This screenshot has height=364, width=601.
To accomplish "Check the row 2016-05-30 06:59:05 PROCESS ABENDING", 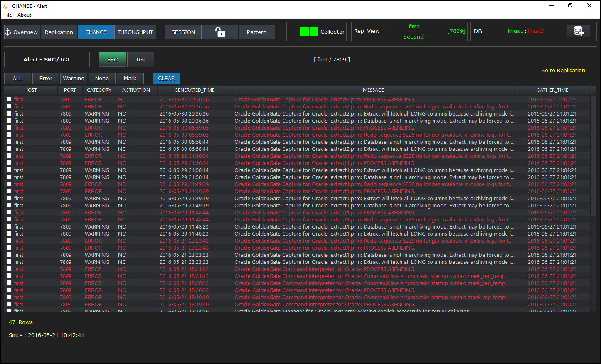I will click(9, 128).
